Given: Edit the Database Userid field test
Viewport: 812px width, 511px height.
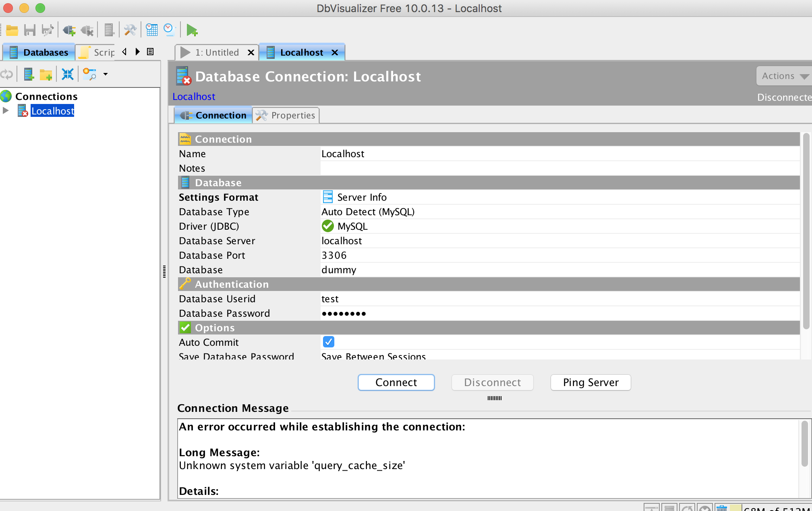Looking at the screenshot, I should click(560, 299).
